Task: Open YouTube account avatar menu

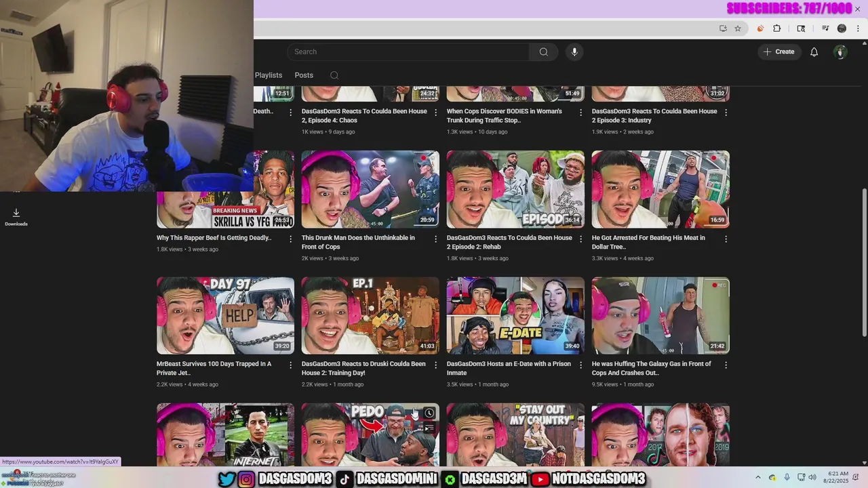Action: tap(840, 52)
